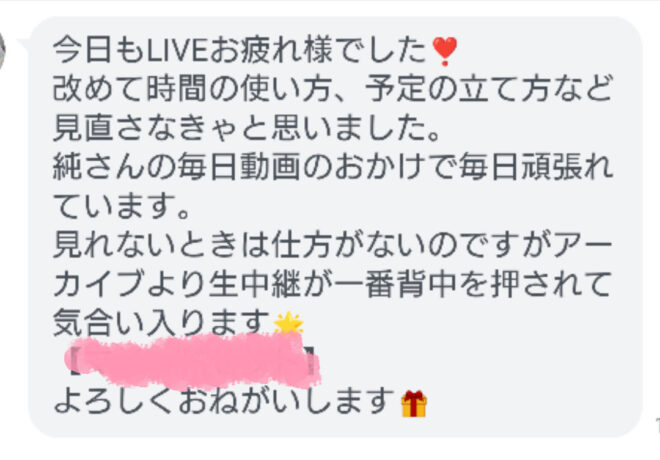Click the closing bracket 】 after the scribble
660x460 pixels.
click(x=311, y=360)
